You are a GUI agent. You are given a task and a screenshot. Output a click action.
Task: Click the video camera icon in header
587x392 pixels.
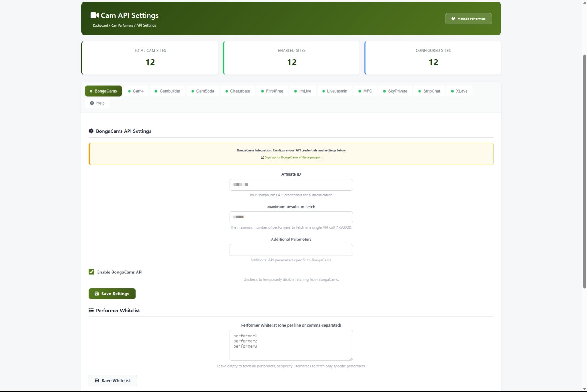tap(94, 15)
